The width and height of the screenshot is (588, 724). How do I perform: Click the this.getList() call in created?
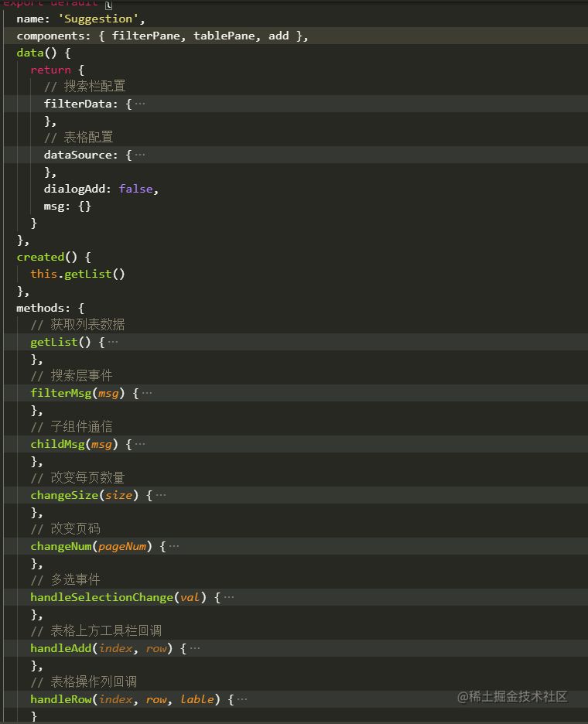(77, 274)
